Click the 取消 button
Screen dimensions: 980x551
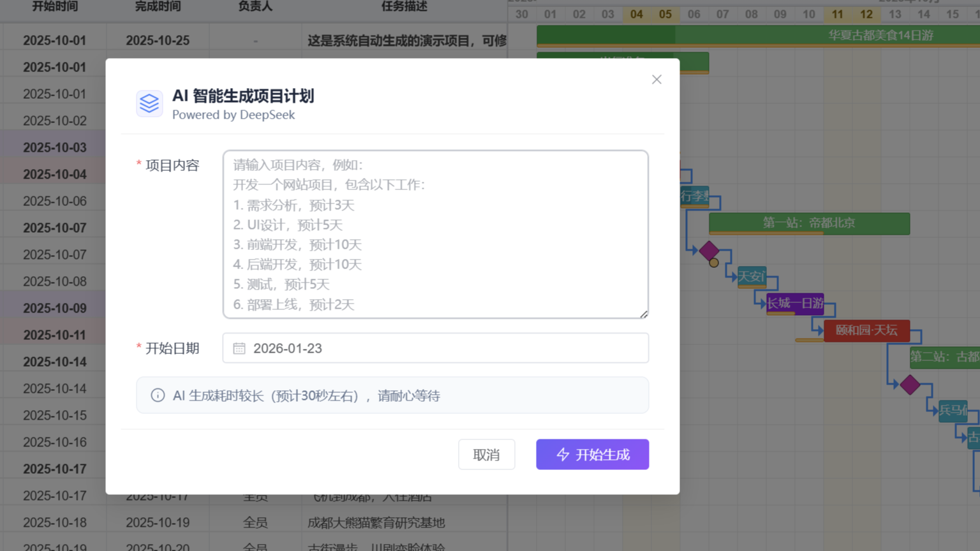pyautogui.click(x=486, y=454)
